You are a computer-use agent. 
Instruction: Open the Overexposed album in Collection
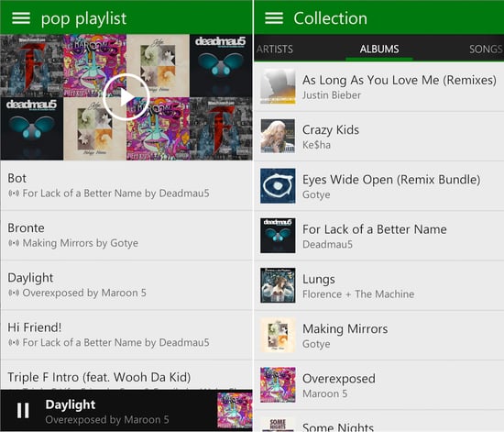point(379,385)
